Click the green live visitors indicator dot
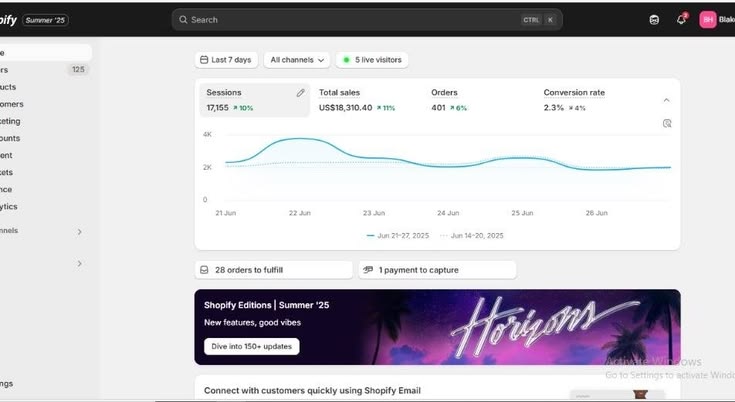Viewport: 735px width, 402px height. pos(346,60)
